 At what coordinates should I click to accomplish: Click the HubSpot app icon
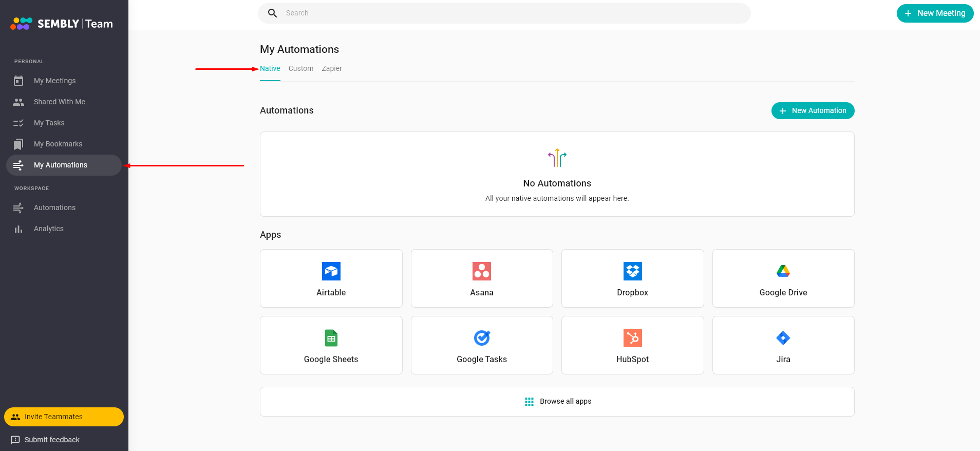click(633, 338)
